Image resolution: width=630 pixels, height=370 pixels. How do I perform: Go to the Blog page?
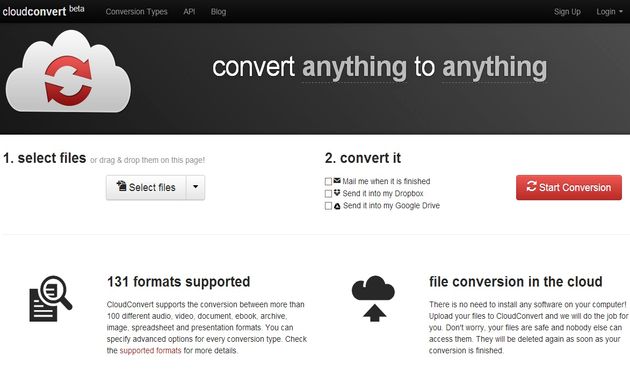[218, 12]
